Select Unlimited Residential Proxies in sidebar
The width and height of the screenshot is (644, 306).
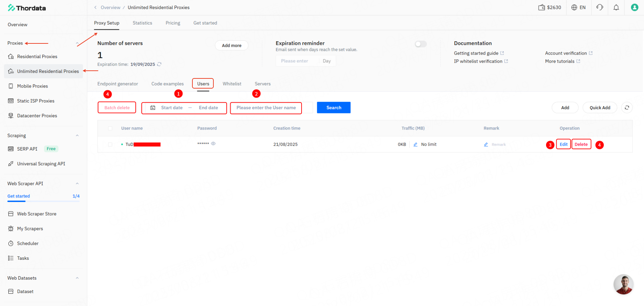[43, 71]
